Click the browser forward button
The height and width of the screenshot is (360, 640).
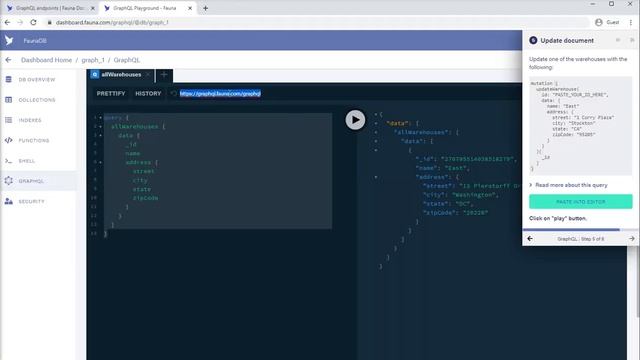click(x=20, y=22)
